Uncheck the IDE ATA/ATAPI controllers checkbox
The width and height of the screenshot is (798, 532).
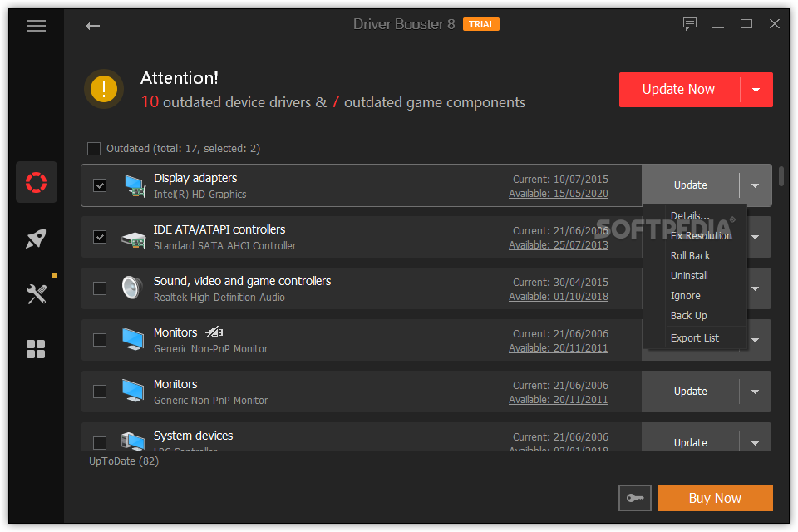tap(100, 237)
